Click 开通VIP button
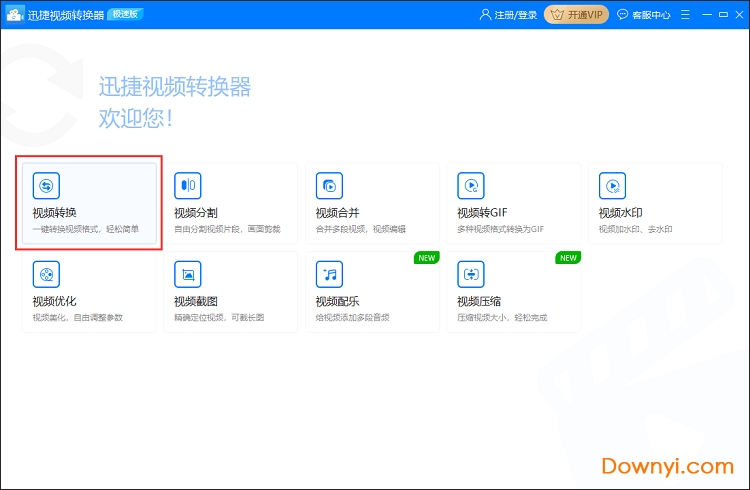Screen dimensions: 750x490 click(x=576, y=15)
